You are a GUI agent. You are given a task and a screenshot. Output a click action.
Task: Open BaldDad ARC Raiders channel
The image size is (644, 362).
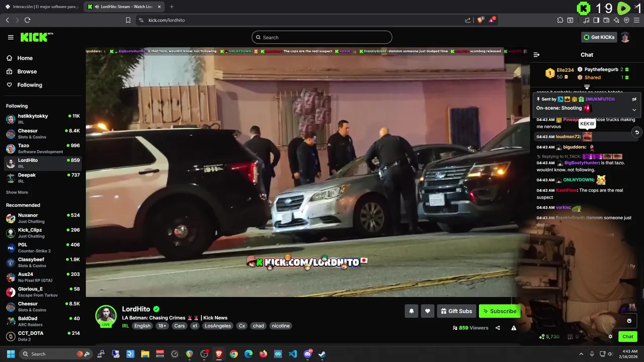[43, 321]
